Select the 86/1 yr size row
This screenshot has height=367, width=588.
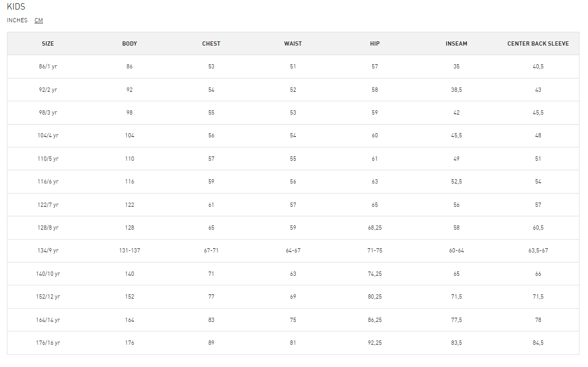293,66
